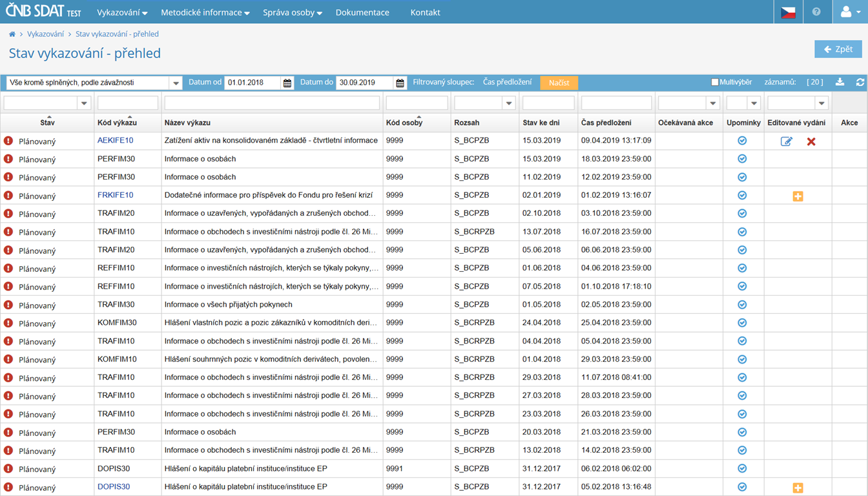This screenshot has height=496, width=868.
Task: Click the Načíst button
Action: pyautogui.click(x=559, y=83)
